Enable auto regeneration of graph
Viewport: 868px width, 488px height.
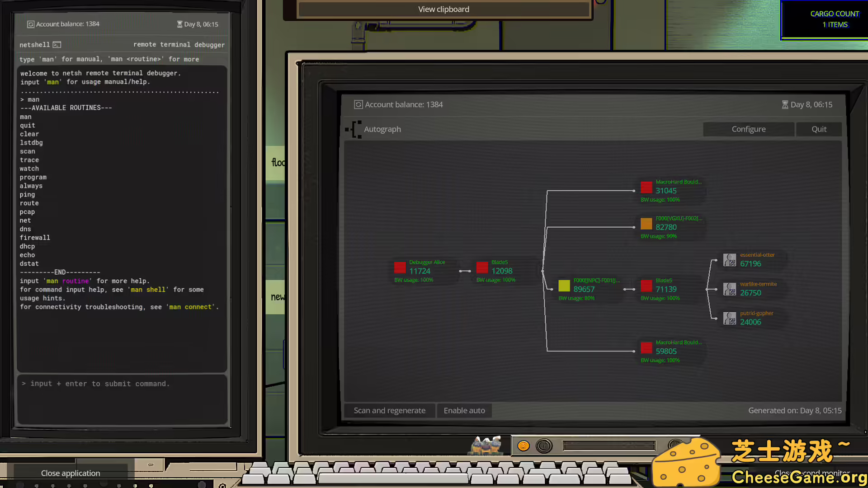pos(464,410)
